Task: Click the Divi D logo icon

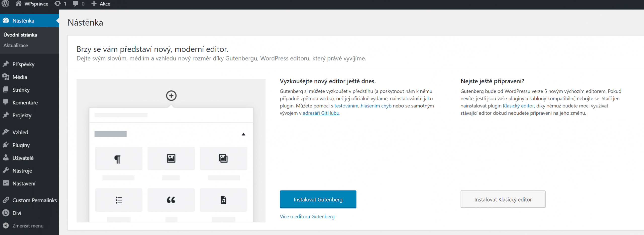Action: click(6, 213)
